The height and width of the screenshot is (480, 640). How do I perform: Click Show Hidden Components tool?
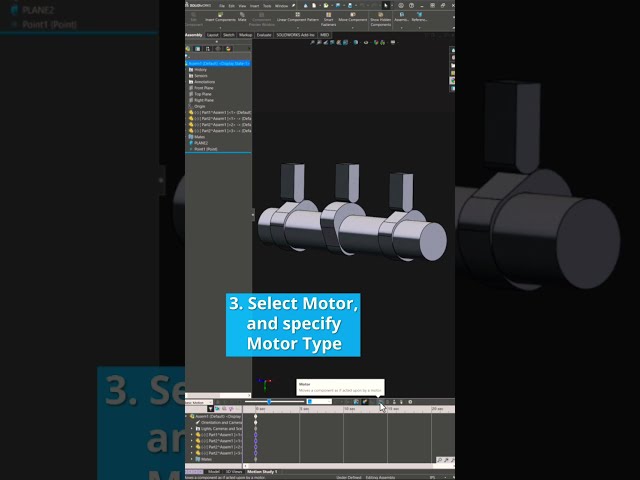coord(380,19)
